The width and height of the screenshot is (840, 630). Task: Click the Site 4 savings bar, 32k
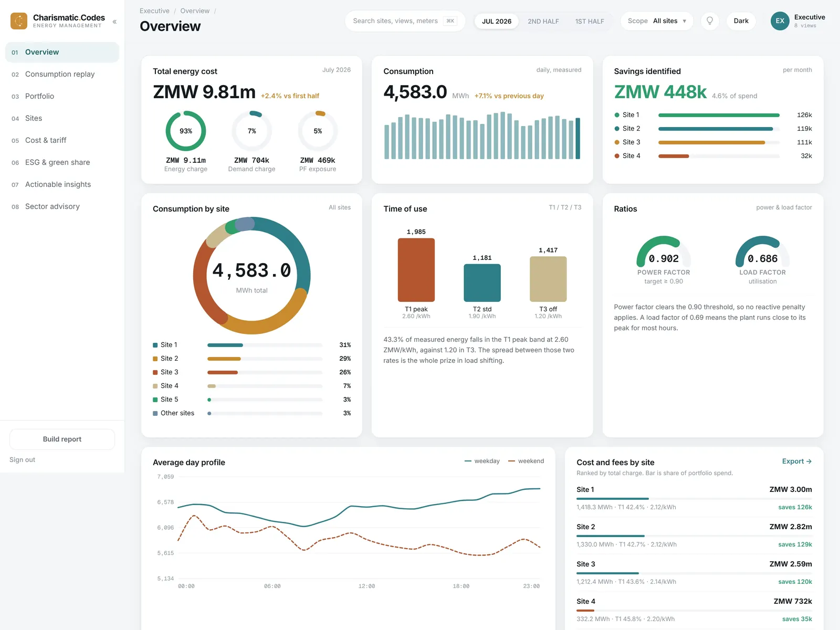click(x=674, y=156)
